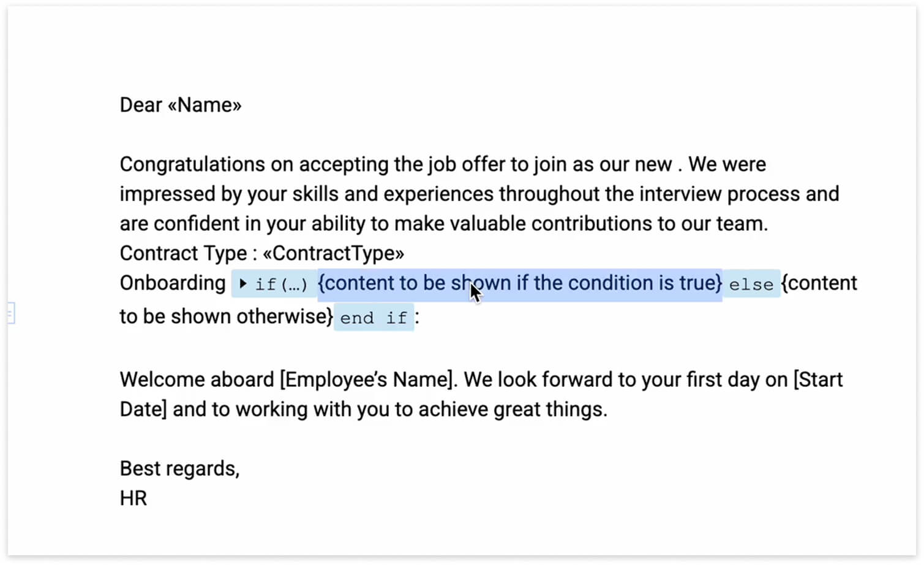The height and width of the screenshot is (565, 924).
Task: Select the if (…) condition chip
Action: pyautogui.click(x=274, y=284)
